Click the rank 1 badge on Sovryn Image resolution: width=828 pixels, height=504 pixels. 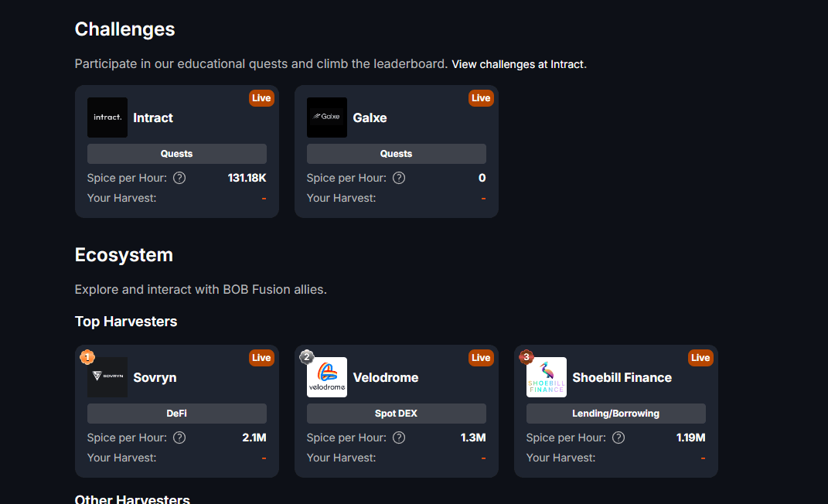coord(87,357)
